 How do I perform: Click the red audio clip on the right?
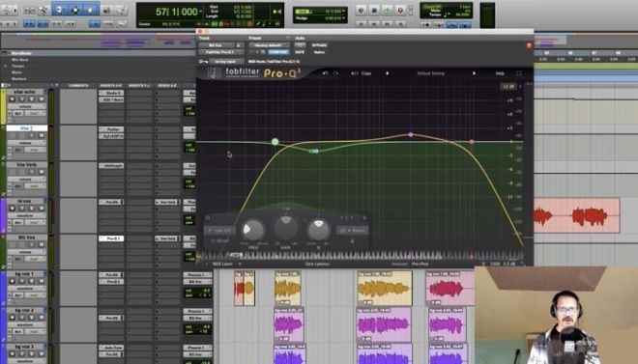[576, 215]
